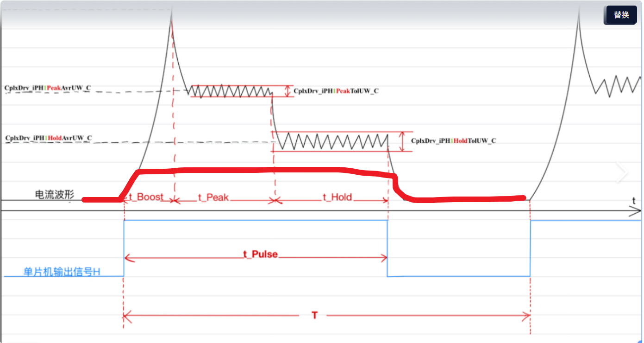Image resolution: width=644 pixels, height=343 pixels.
Task: Click the hold tolerance double arrow
Action: click(402, 141)
